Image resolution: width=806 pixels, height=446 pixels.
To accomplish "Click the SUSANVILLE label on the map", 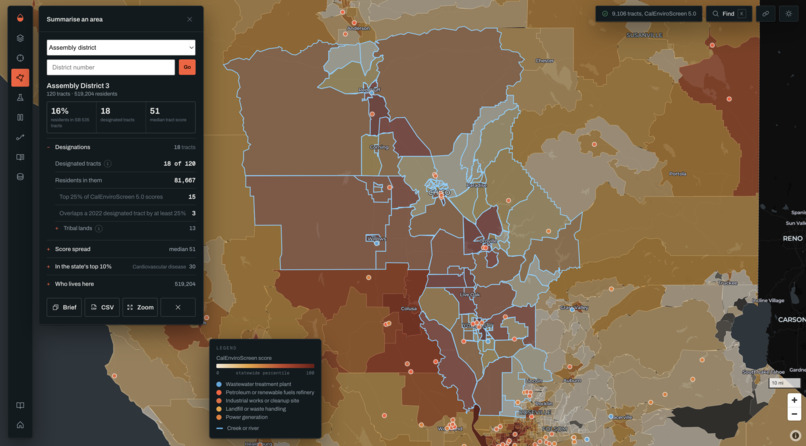I will 644,35.
